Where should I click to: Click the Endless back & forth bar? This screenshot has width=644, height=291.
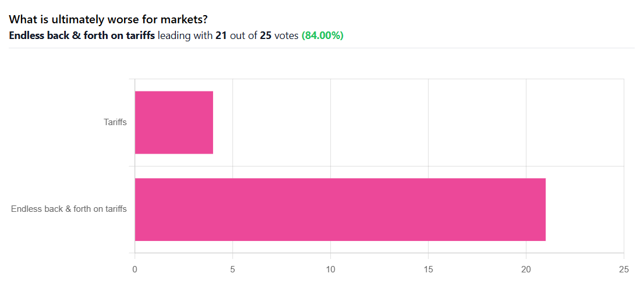(340, 210)
